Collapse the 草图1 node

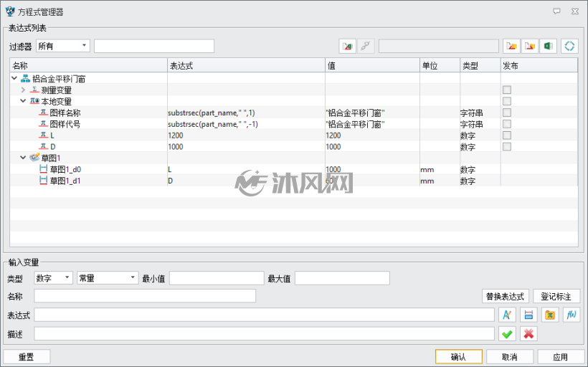tap(23, 158)
